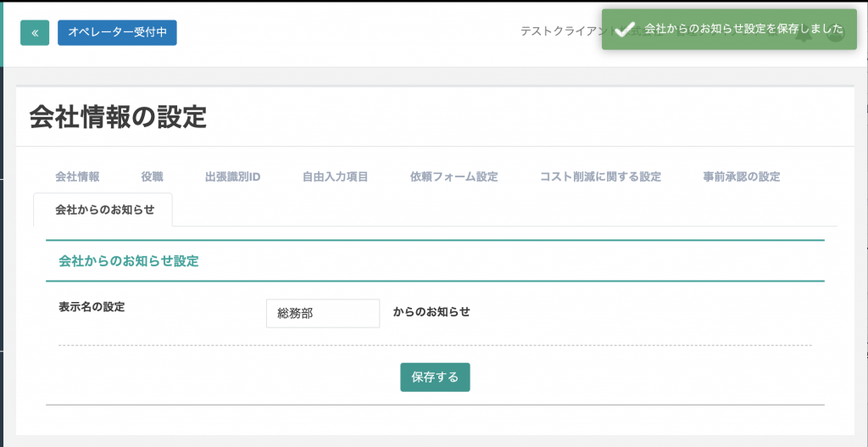Open the user avatar menu at top right
This screenshot has height=447, width=868.
click(836, 34)
